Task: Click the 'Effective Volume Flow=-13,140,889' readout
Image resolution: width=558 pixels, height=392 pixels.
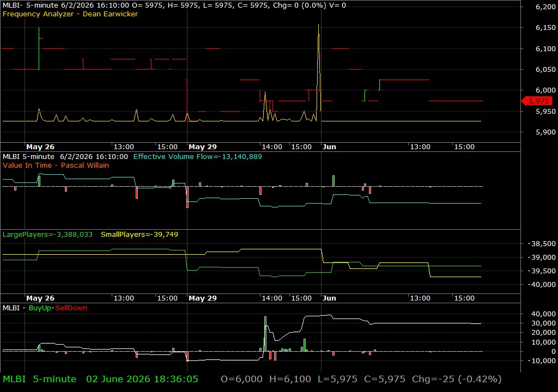Action: (x=197, y=156)
